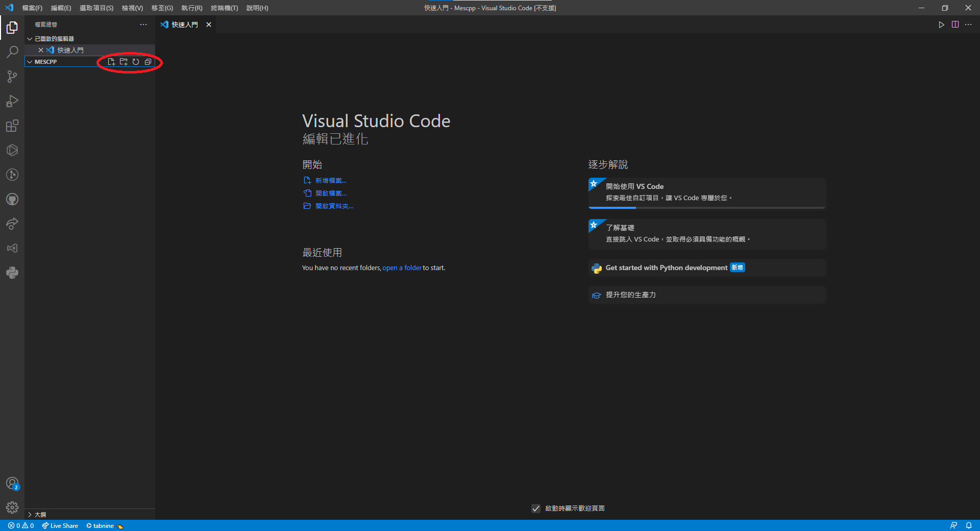This screenshot has width=980, height=531.
Task: Refresh the MESCPP explorer
Action: pos(136,62)
